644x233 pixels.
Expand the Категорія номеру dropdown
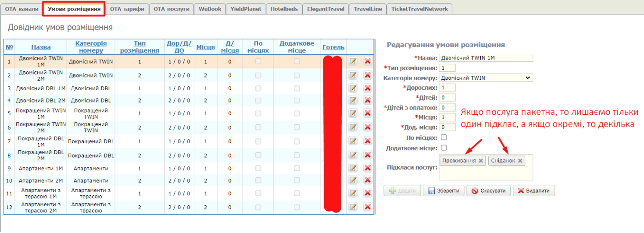(486, 78)
